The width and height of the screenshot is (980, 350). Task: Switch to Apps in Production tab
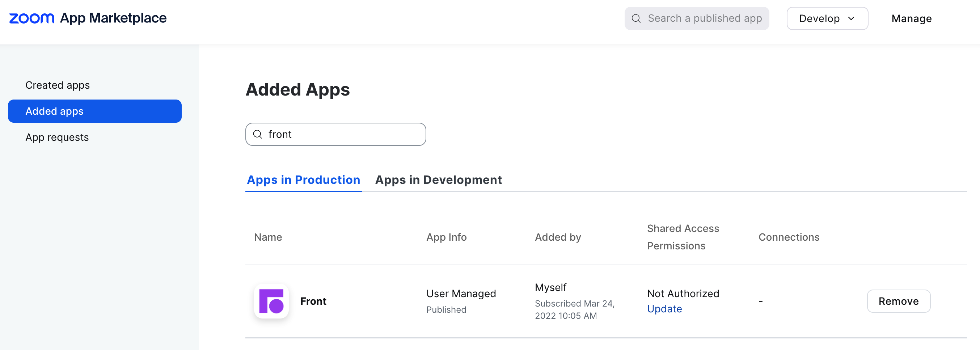click(304, 180)
